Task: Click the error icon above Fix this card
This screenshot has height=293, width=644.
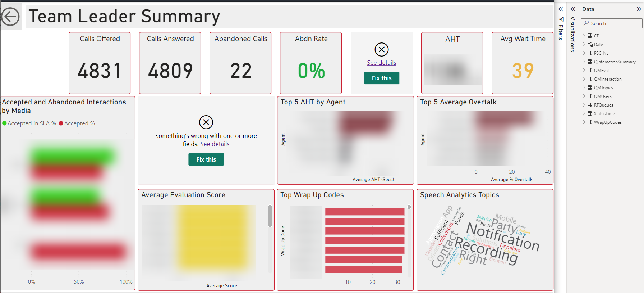Action: [382, 49]
